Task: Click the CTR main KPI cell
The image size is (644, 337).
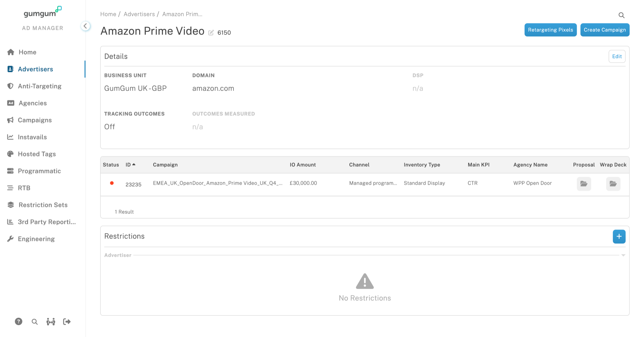Action: [472, 183]
